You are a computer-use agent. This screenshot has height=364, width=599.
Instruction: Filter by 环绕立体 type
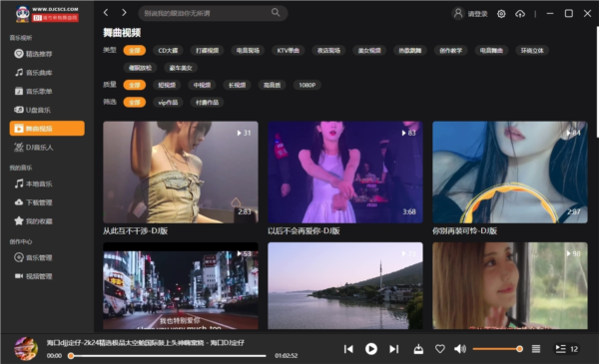click(532, 51)
